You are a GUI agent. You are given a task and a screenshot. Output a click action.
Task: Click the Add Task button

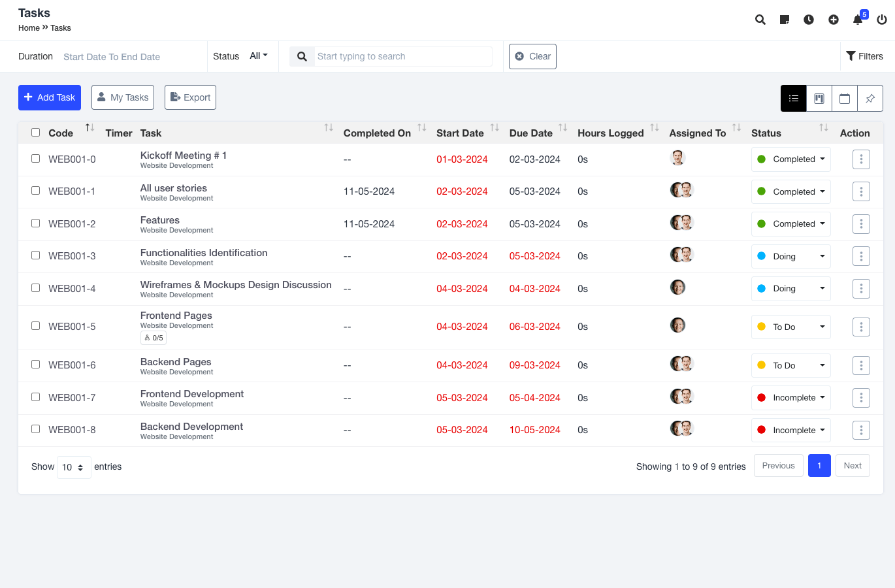(50, 97)
